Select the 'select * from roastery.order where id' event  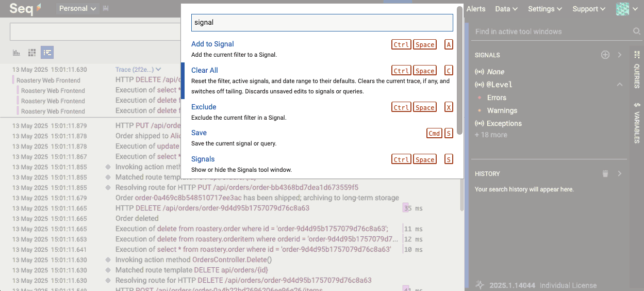(x=253, y=250)
